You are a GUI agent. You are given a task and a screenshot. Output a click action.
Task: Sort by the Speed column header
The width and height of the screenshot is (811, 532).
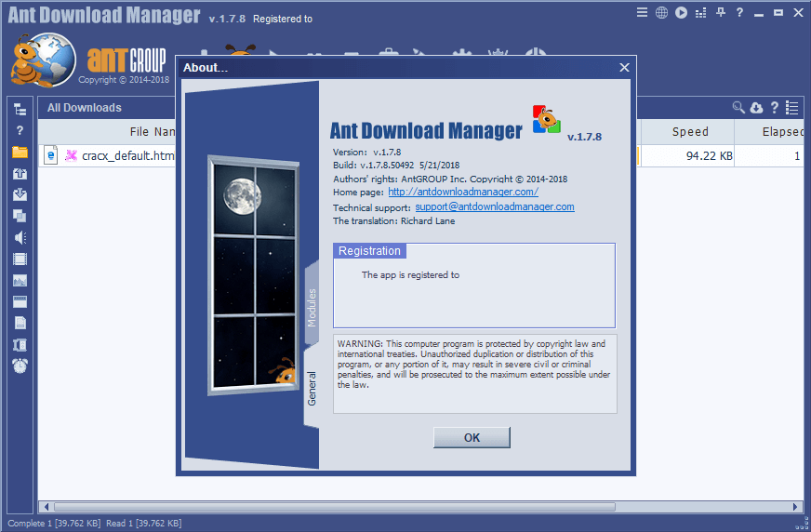coord(690,132)
